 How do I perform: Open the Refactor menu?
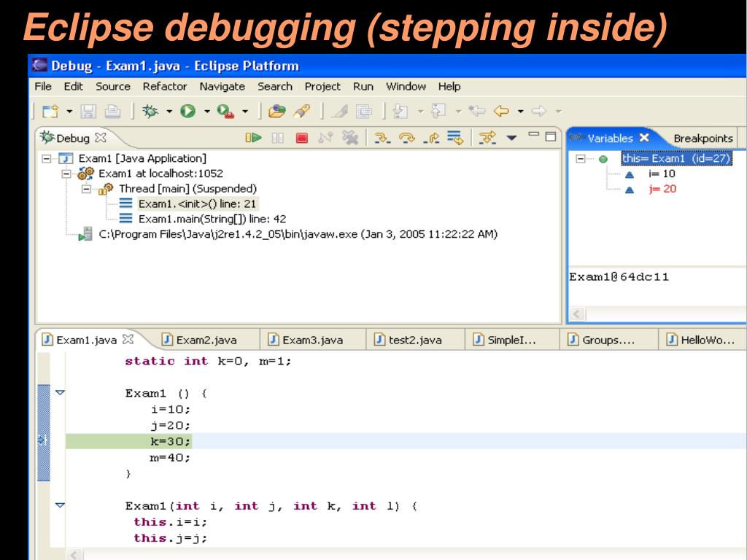[x=165, y=87]
